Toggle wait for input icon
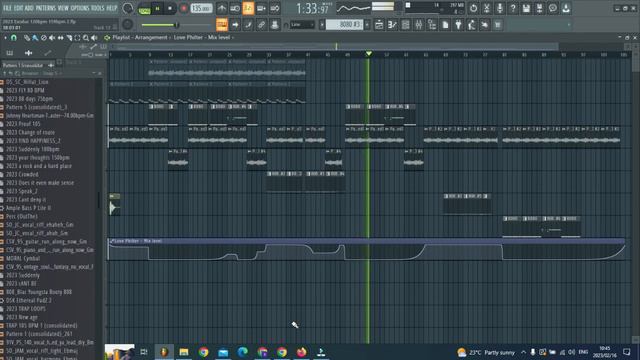This screenshot has width=640, height=360. 235,8
